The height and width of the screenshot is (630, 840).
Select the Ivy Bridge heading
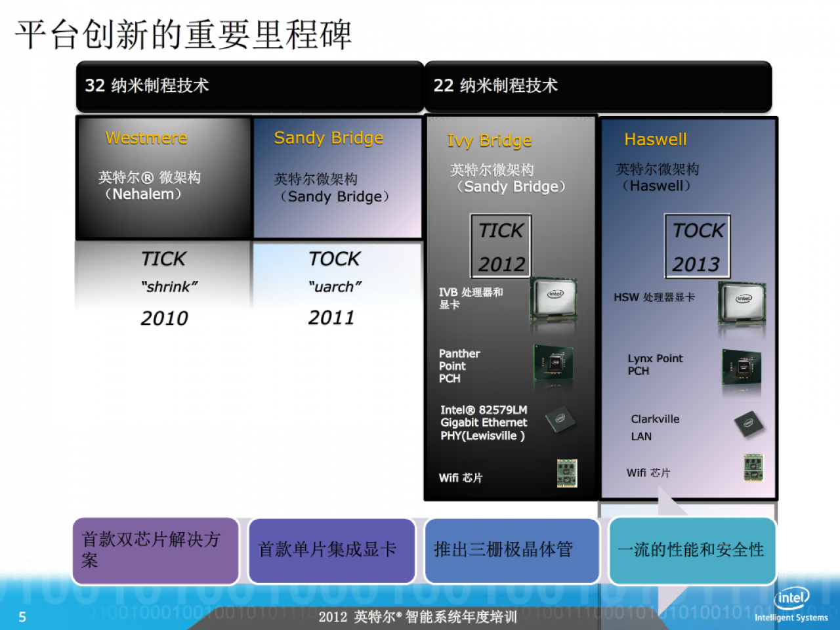(x=490, y=140)
